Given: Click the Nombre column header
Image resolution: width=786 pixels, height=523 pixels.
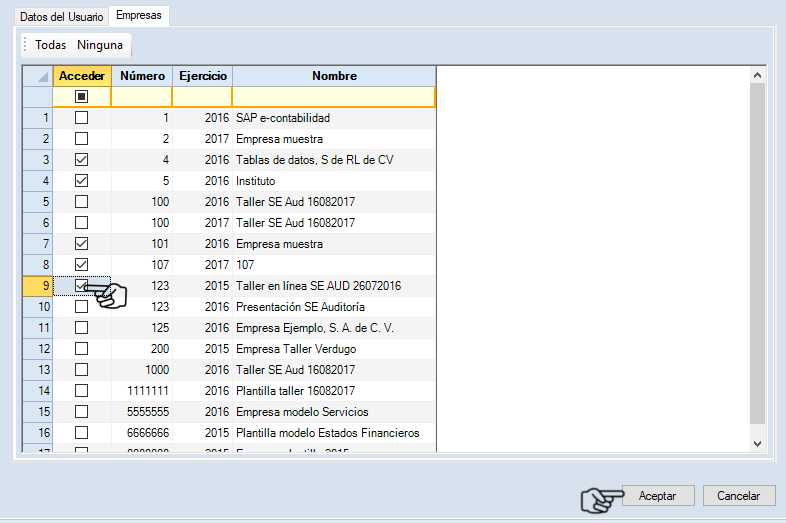Looking at the screenshot, I should click(x=334, y=76).
